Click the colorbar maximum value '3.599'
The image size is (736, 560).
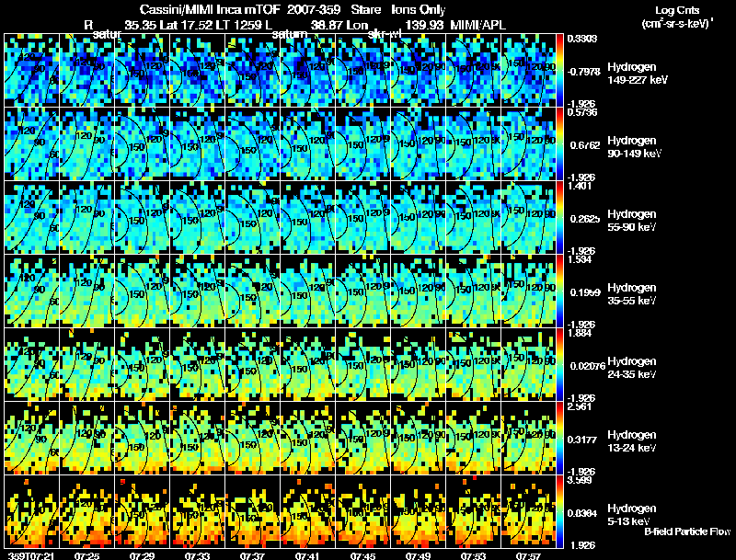coord(580,480)
